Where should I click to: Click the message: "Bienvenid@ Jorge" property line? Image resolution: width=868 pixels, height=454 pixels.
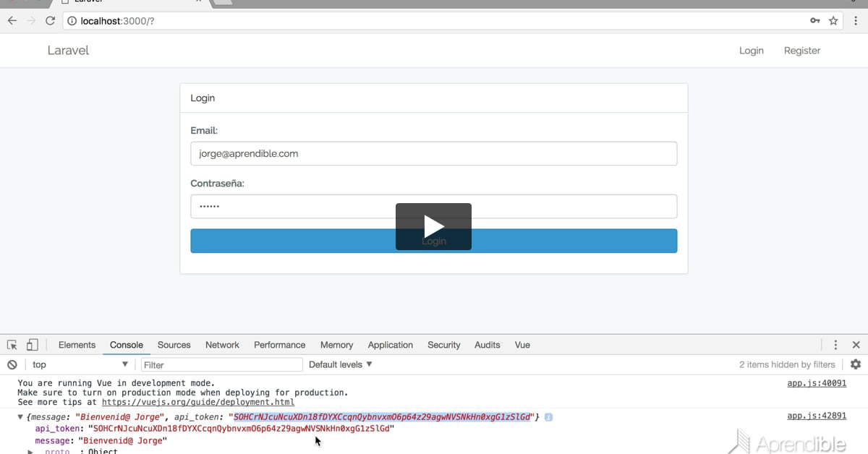click(x=101, y=440)
